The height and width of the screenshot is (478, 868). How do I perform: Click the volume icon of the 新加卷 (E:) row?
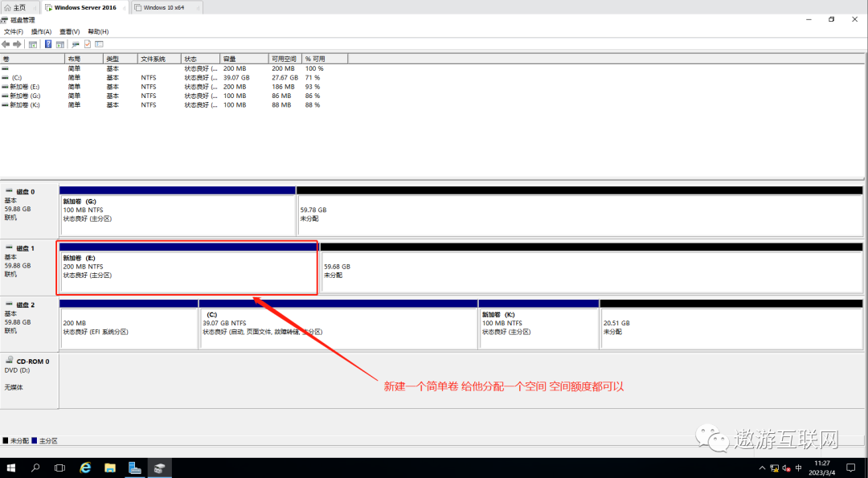tap(5, 87)
